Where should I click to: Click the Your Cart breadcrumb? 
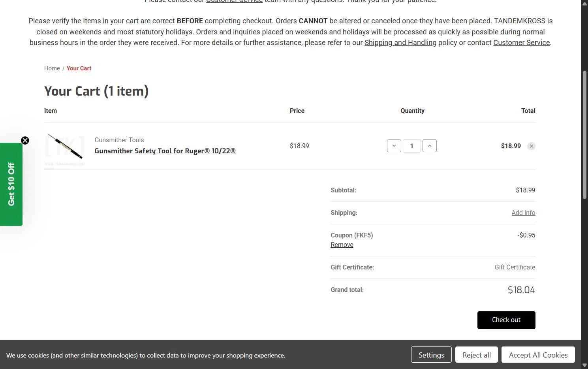(x=79, y=68)
